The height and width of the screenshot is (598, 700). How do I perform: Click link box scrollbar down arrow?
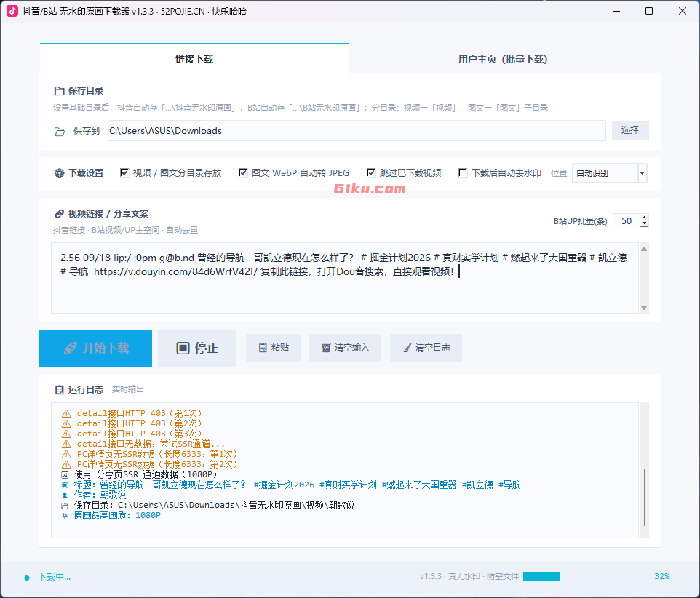[644, 308]
